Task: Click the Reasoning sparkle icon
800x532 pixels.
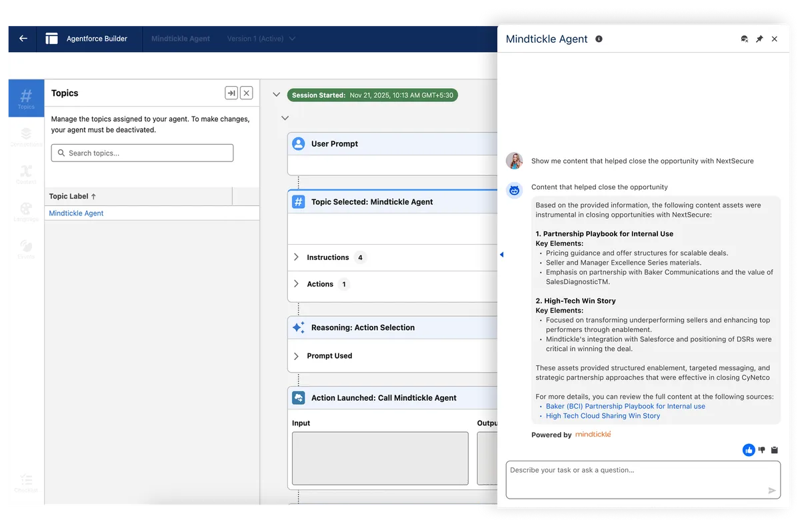Action: pyautogui.click(x=299, y=327)
